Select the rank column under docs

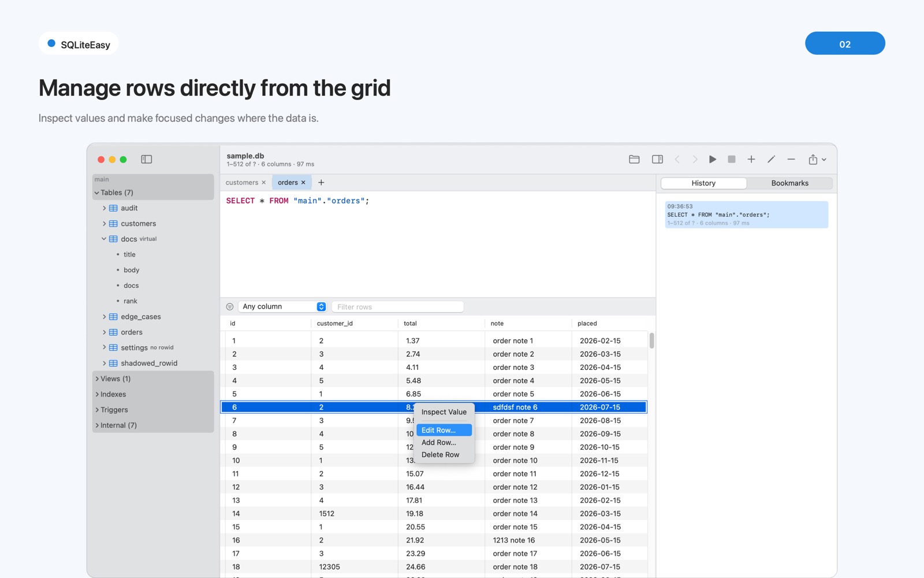(x=131, y=301)
